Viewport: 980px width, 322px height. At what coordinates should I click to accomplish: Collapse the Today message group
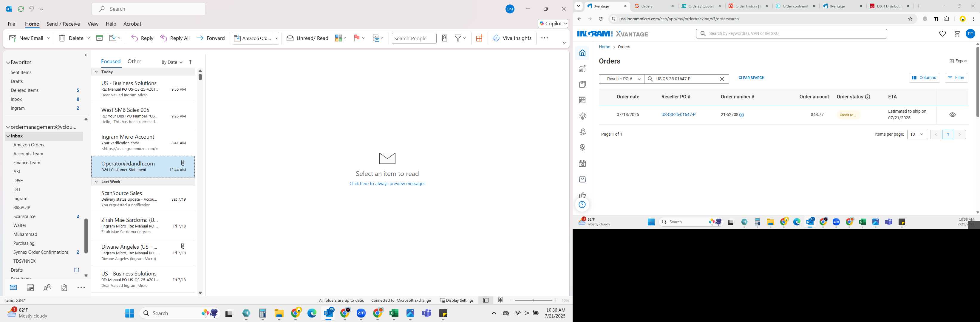[96, 72]
